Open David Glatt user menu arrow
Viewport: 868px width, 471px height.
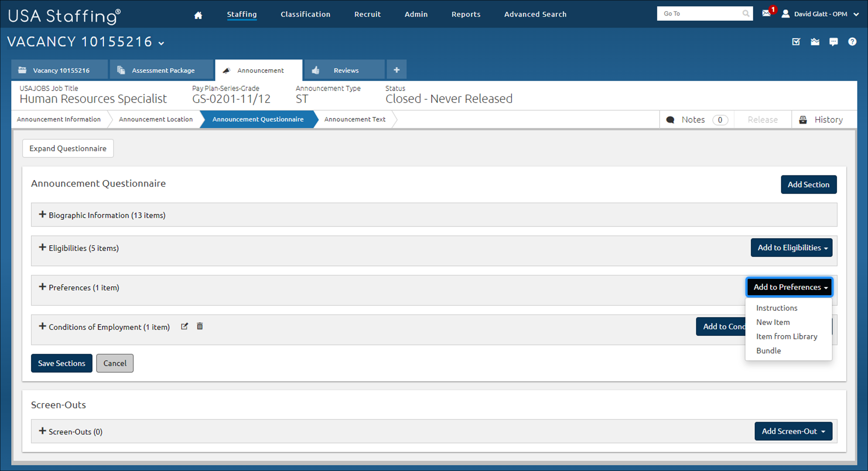[x=856, y=14]
